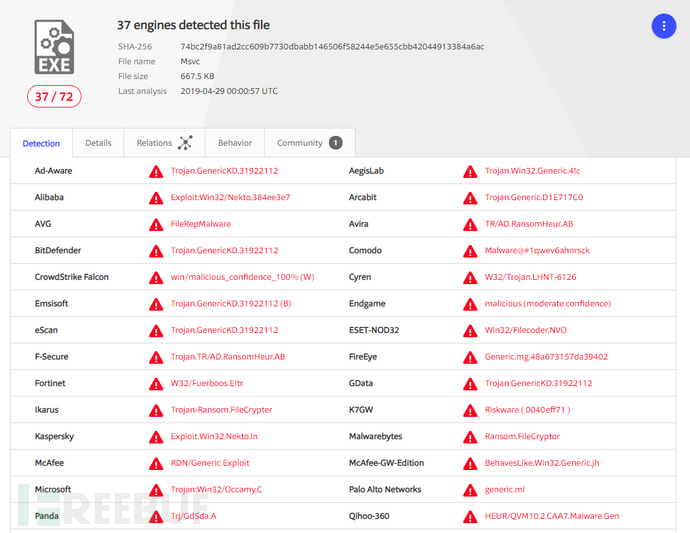
Task: Click Palo Alto Networks' generic.ml result
Action: [x=505, y=489]
